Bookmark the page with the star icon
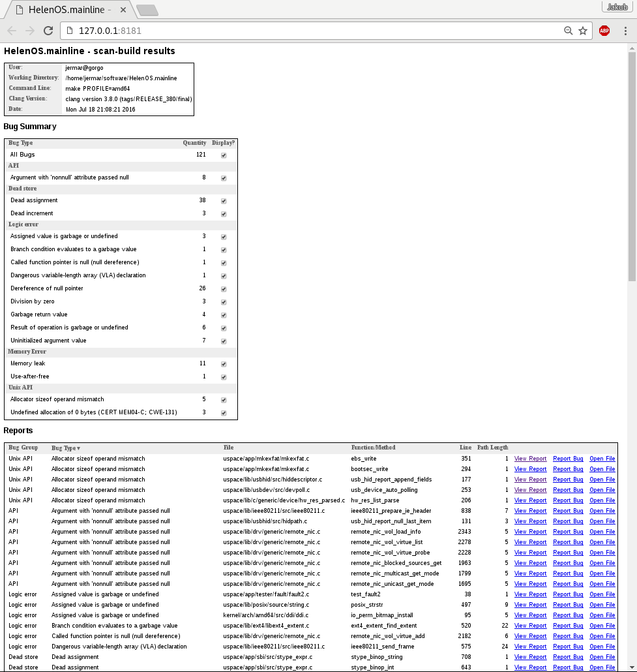 (x=582, y=30)
